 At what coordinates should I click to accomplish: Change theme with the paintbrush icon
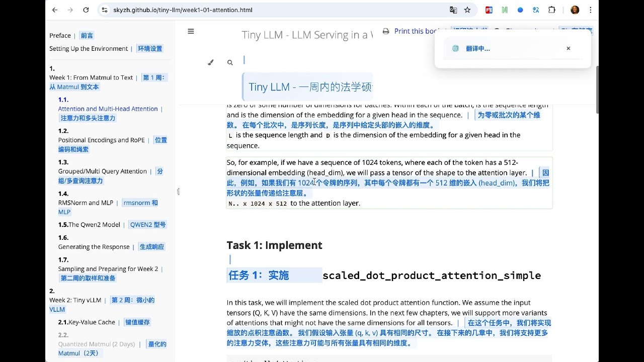[211, 62]
